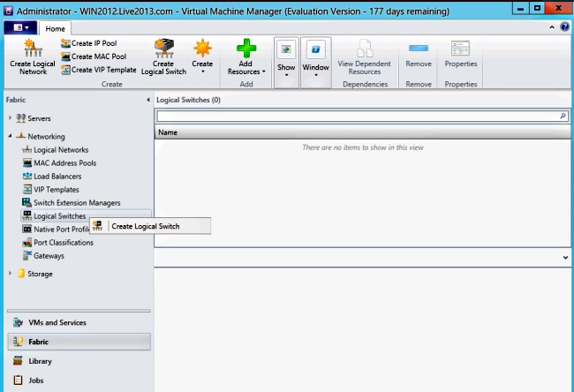Image resolution: width=574 pixels, height=392 pixels.
Task: Expand the details pane chevron
Action: point(565,258)
